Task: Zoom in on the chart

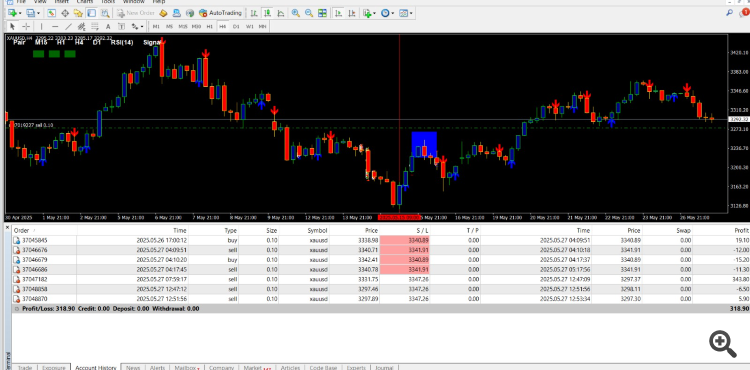Action: [x=296, y=13]
